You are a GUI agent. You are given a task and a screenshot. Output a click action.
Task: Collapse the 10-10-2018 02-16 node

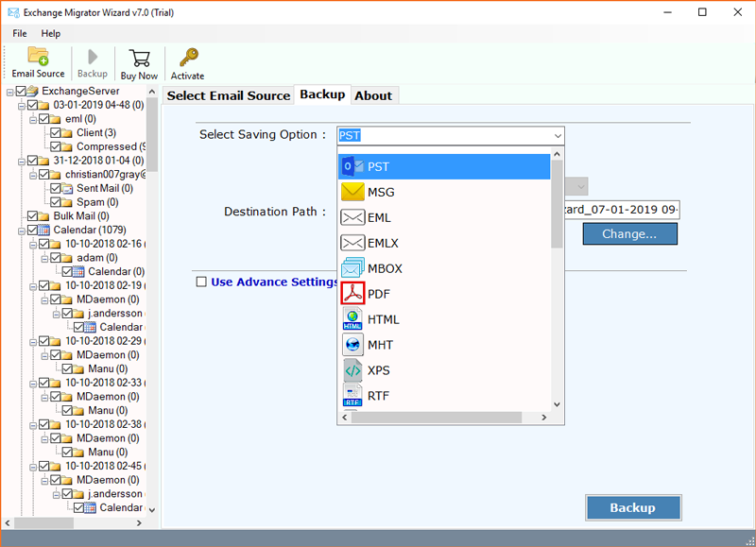pyautogui.click(x=33, y=245)
